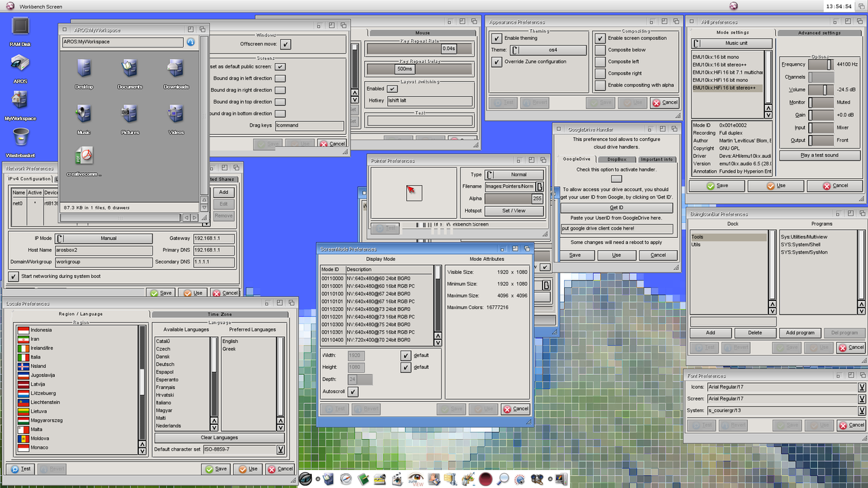Launch the paint brushes dock icon
Image resolution: width=868 pixels, height=488 pixels.
(x=469, y=479)
